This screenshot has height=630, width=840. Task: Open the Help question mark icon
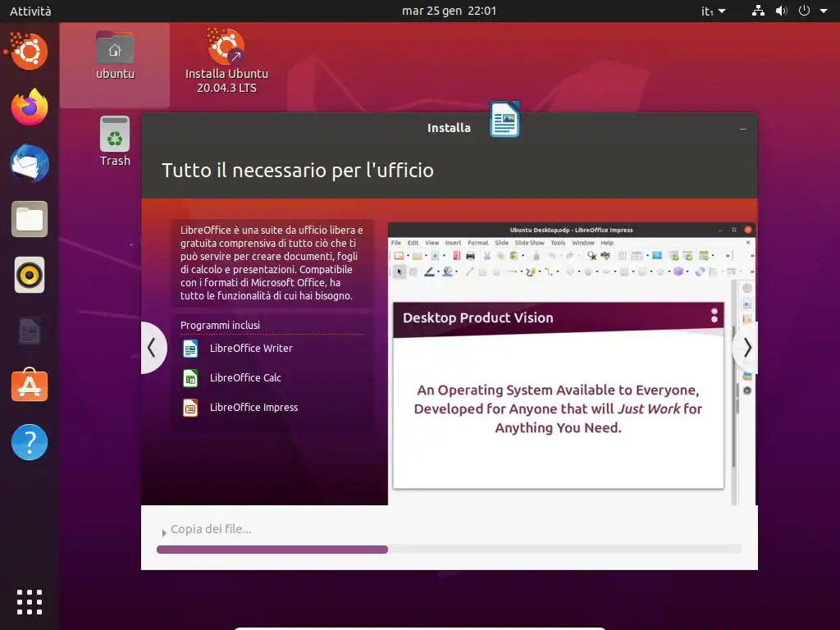point(30,442)
